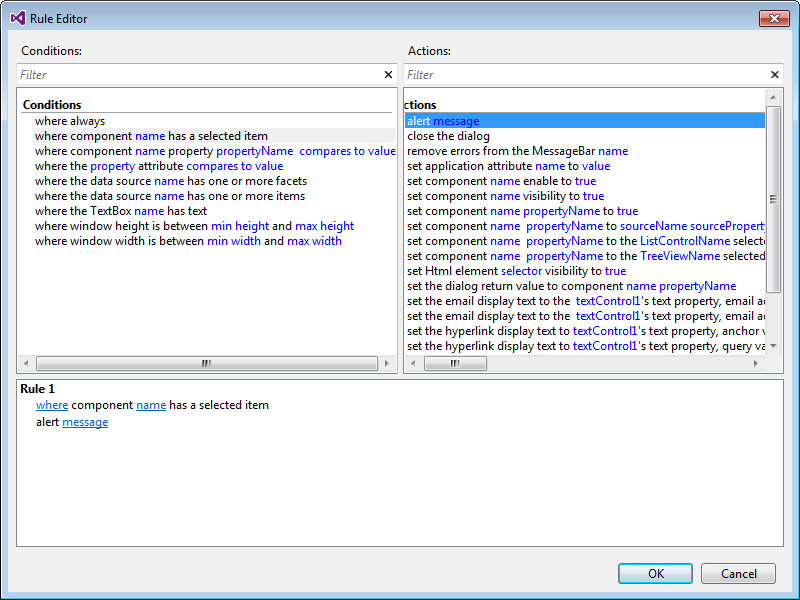Clear the Actions filter with the × icon
The image size is (800, 600).
click(775, 74)
